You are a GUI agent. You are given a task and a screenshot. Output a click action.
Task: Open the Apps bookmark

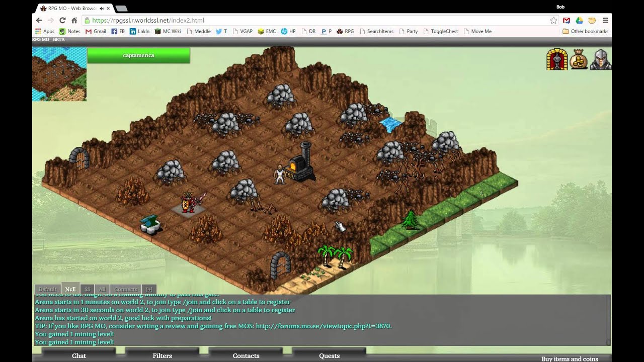click(x=45, y=31)
